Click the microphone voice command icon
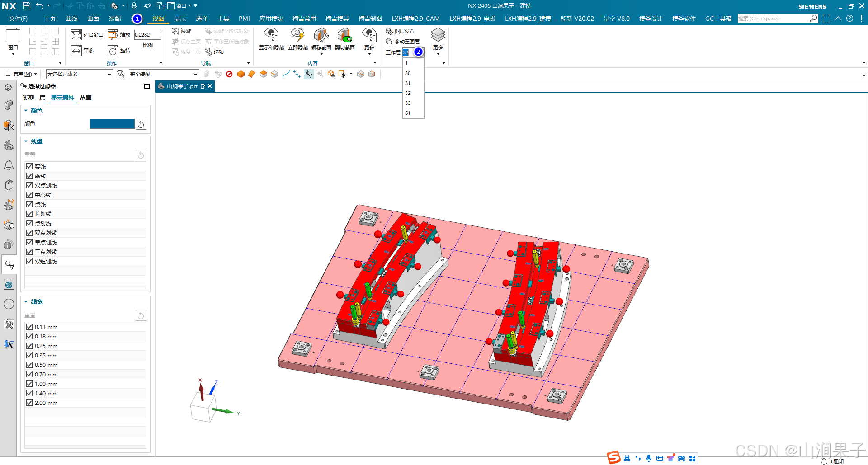 click(134, 6)
